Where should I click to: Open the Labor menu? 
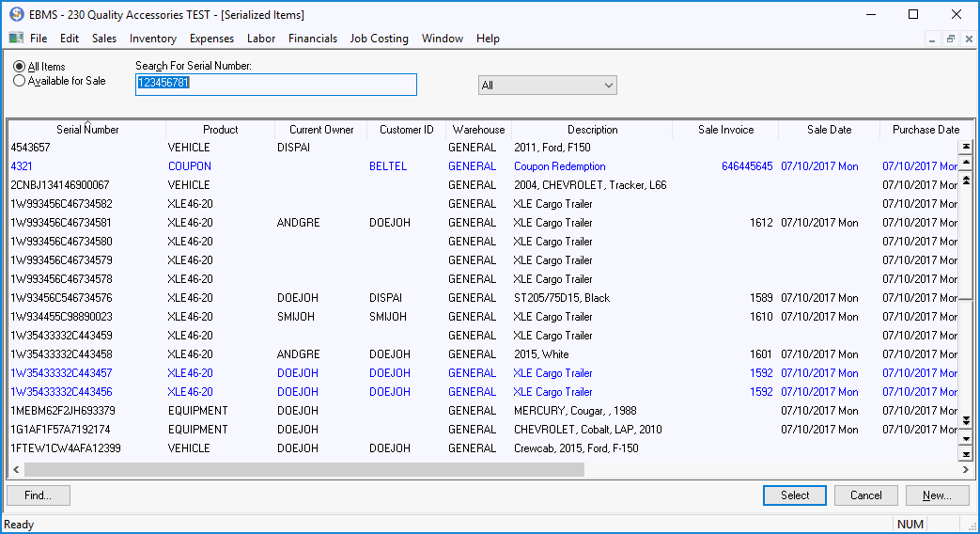click(261, 39)
